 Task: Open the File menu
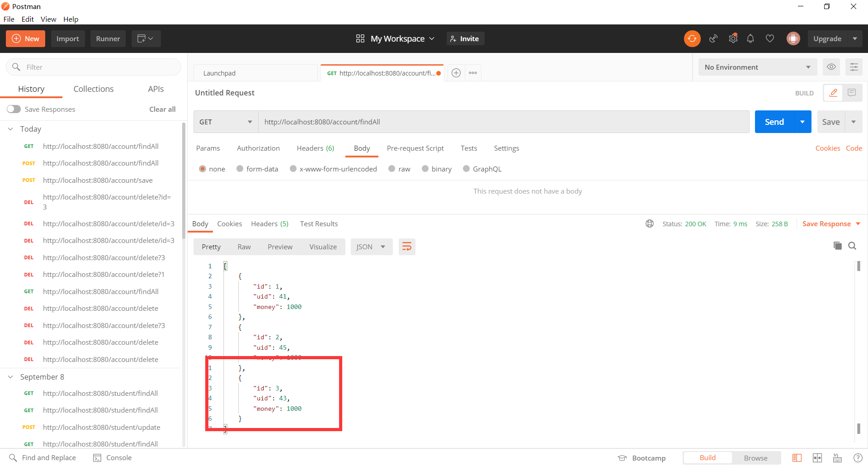9,19
